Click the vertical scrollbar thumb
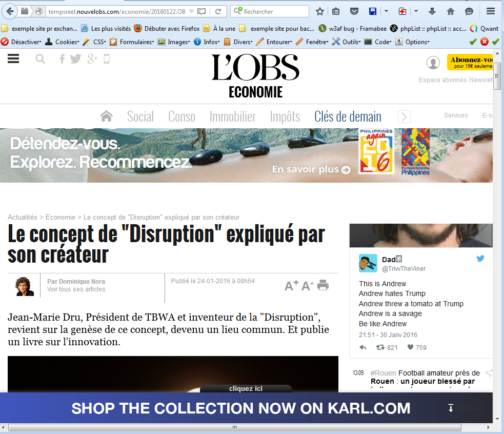Viewport: 504px width, 434px height. coord(497,76)
